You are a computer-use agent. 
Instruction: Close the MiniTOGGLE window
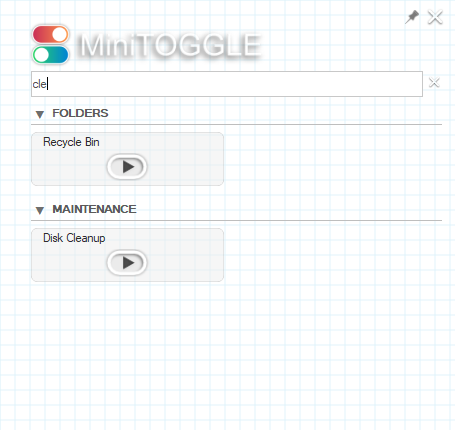click(435, 17)
